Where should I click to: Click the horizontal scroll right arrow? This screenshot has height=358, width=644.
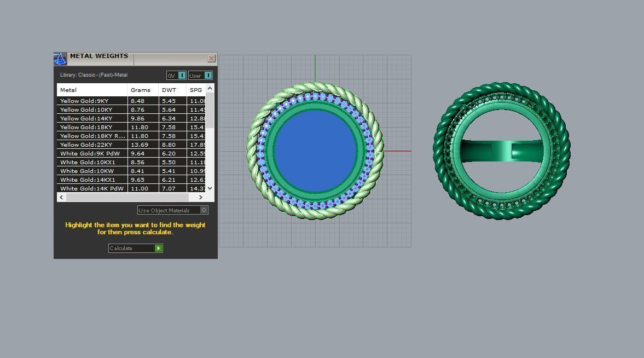coord(200,197)
